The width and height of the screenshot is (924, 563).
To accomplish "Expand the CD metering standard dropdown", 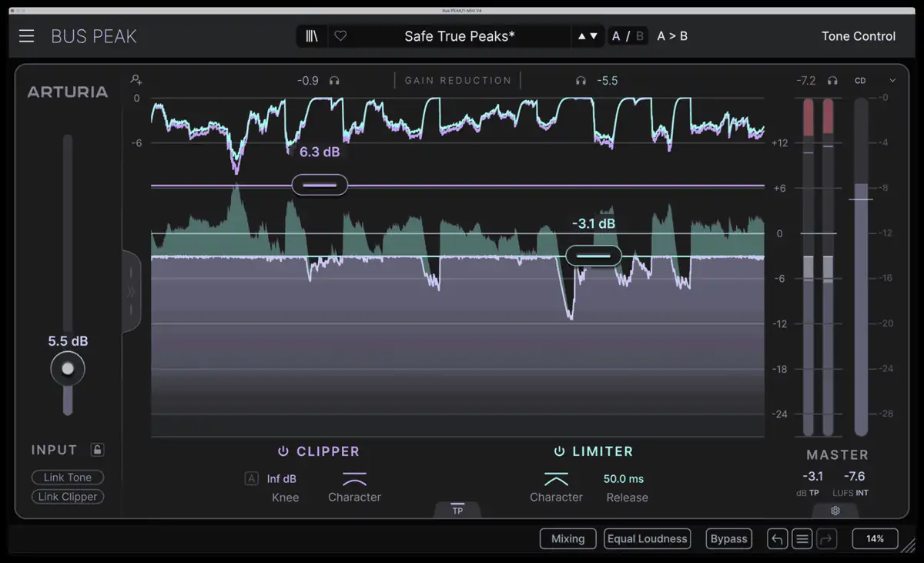I will coord(892,81).
